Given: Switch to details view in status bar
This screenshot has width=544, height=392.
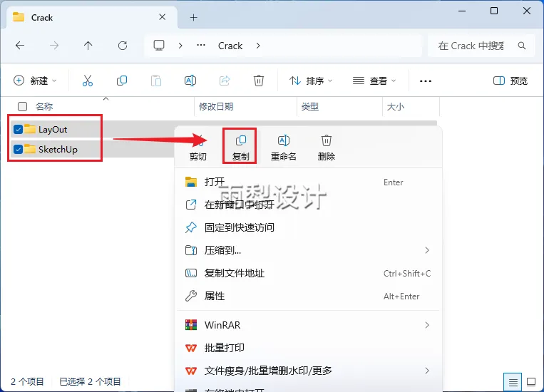Looking at the screenshot, I should (x=513, y=382).
